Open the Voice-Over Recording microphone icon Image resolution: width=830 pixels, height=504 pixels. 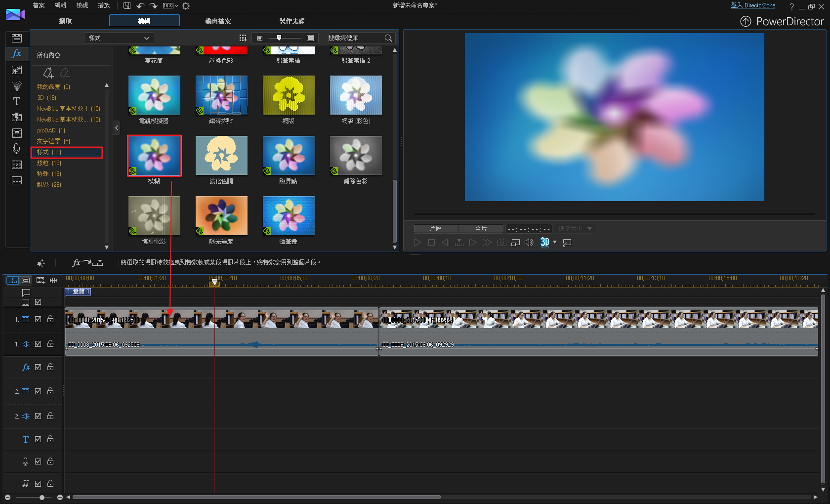[x=16, y=148]
